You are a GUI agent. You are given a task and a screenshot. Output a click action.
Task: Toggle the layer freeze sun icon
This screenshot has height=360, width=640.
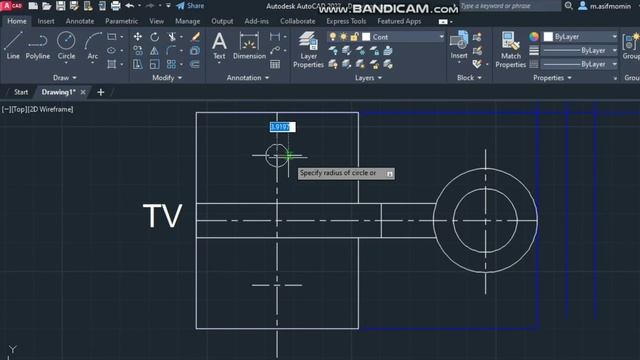tap(344, 37)
